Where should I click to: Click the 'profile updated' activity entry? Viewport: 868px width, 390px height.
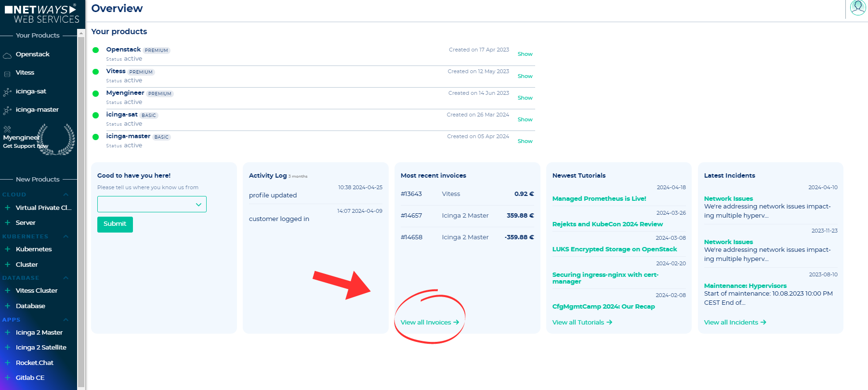[x=273, y=195]
